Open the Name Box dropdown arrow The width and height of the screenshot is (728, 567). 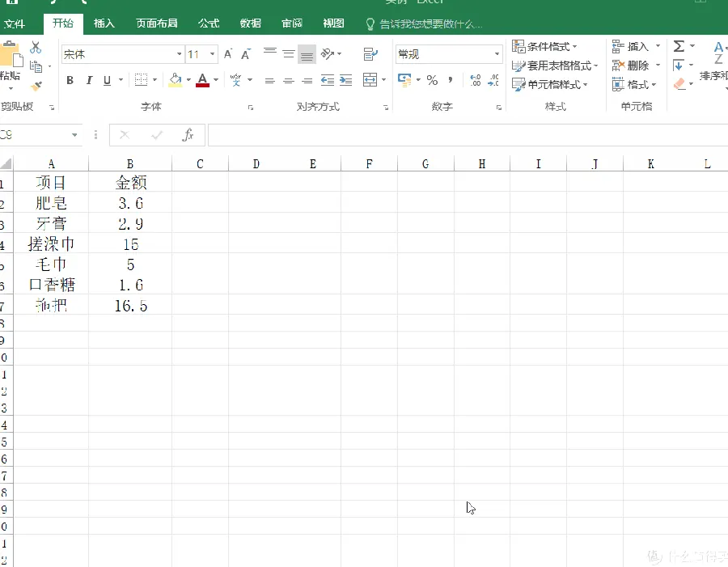point(74,135)
